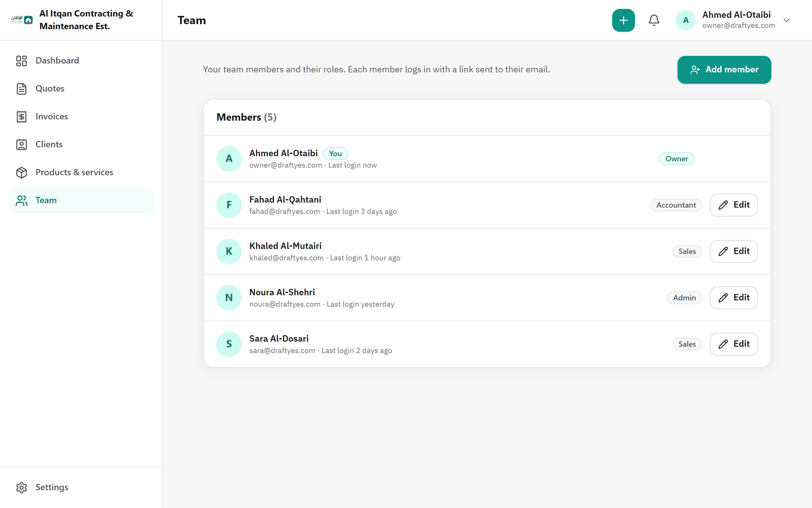The height and width of the screenshot is (508, 812).
Task: Expand the Ahmed Al-Otaibi account menu chevron
Action: 787,20
